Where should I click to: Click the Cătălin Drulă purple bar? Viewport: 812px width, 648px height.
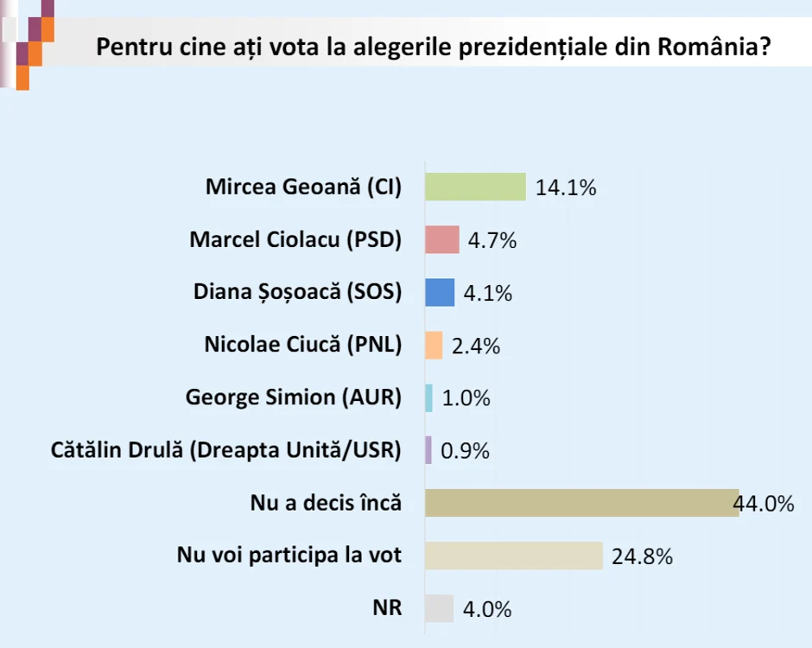click(428, 450)
